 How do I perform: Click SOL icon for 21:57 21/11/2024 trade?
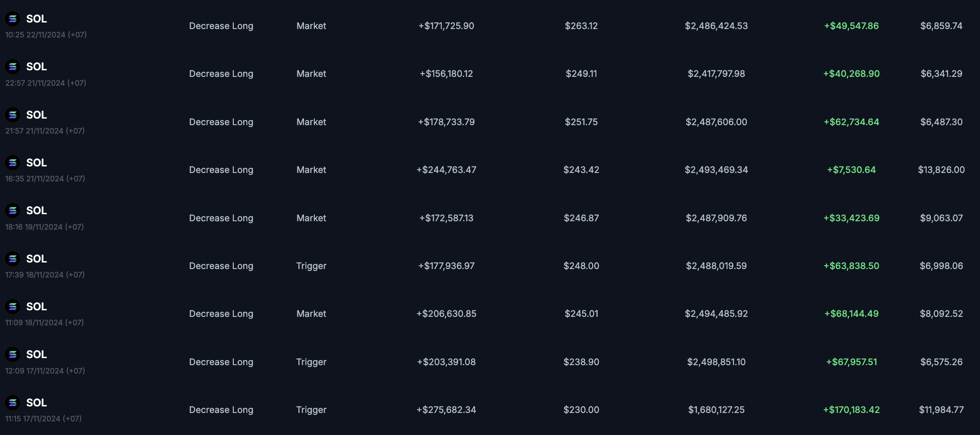click(x=13, y=115)
